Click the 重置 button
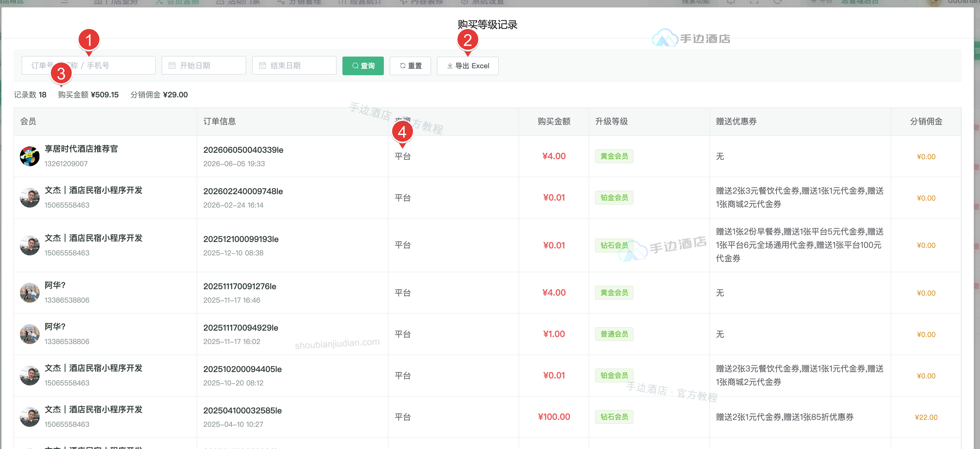The image size is (980, 449). point(410,66)
